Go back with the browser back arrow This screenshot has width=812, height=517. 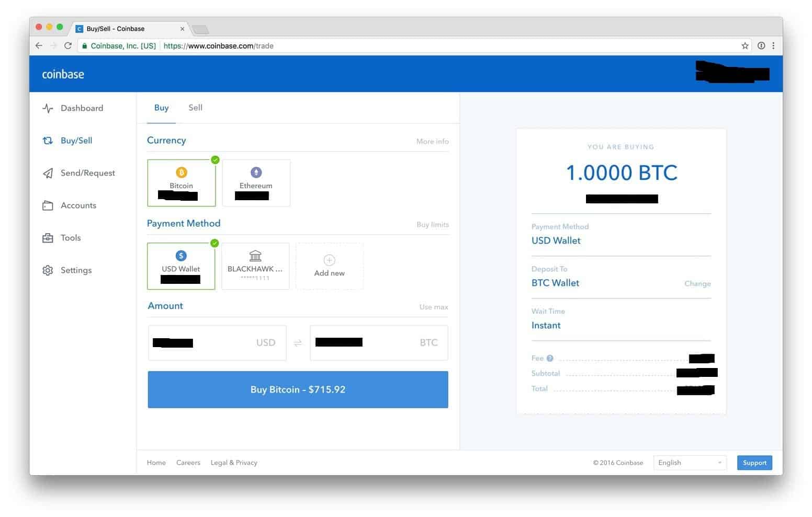[39, 46]
